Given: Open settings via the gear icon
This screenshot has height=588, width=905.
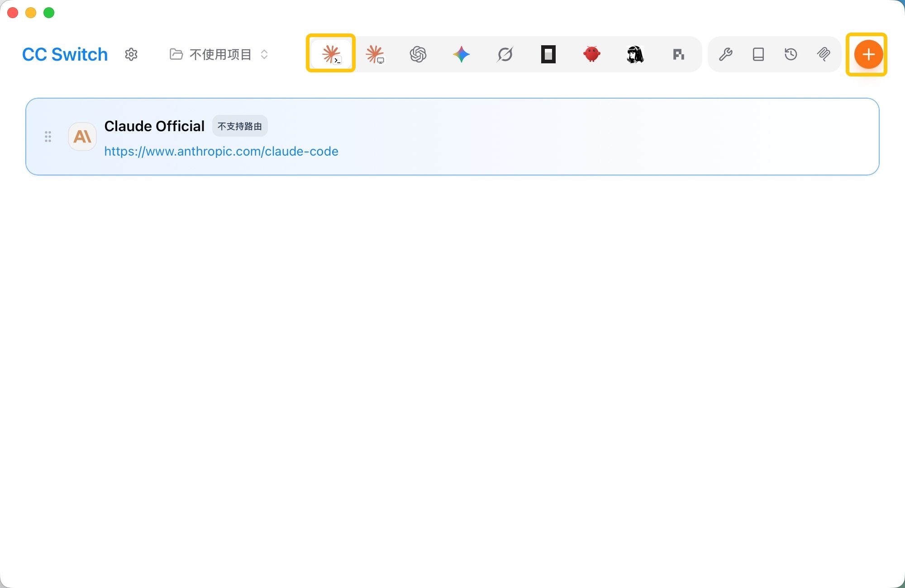Looking at the screenshot, I should [x=131, y=54].
